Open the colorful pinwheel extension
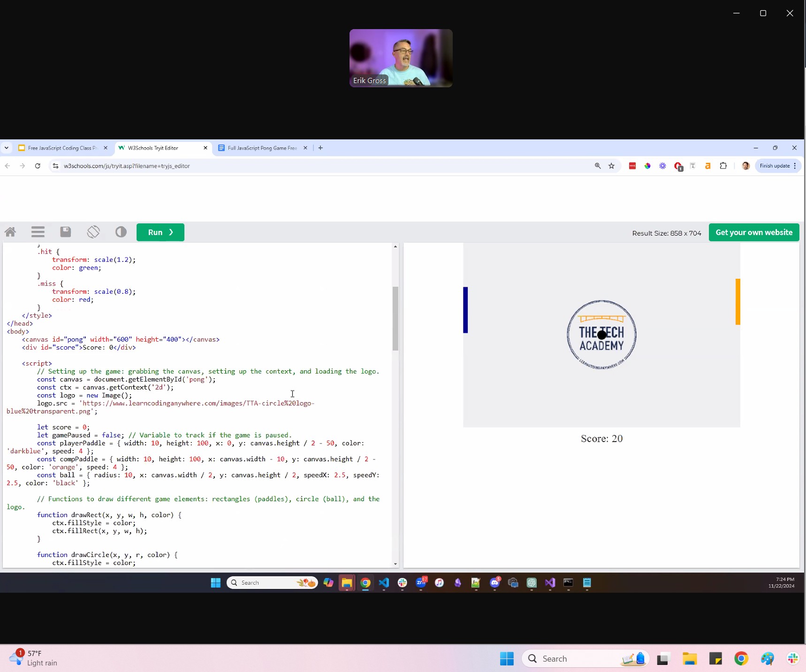 [647, 166]
